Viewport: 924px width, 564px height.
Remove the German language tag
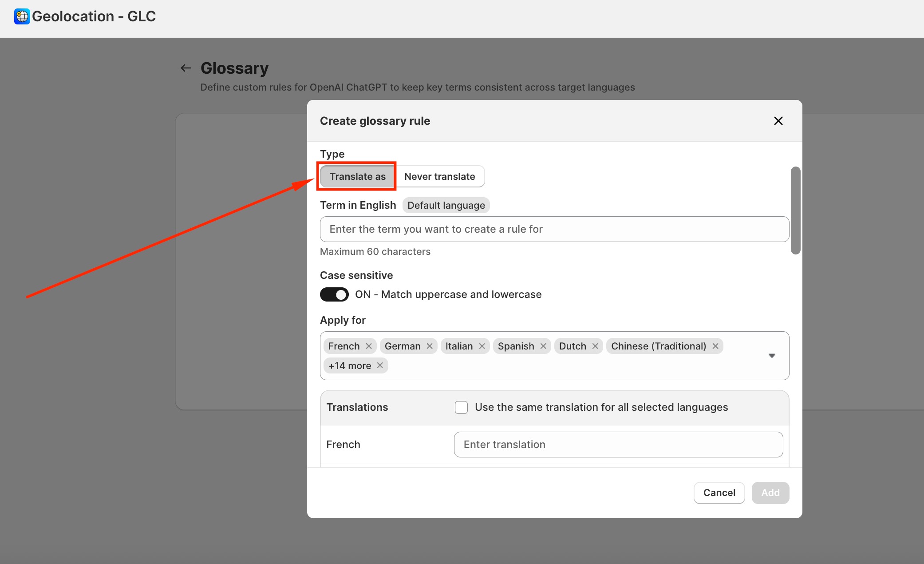point(430,346)
